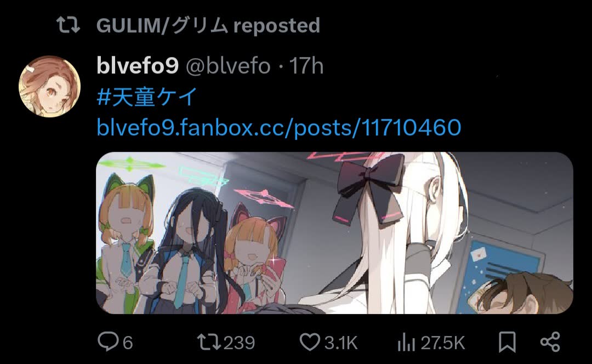
Task: Click the reply count 6
Action: coord(128,343)
